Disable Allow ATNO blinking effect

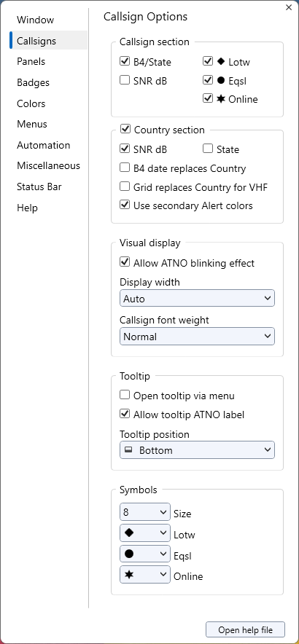pyautogui.click(x=125, y=262)
